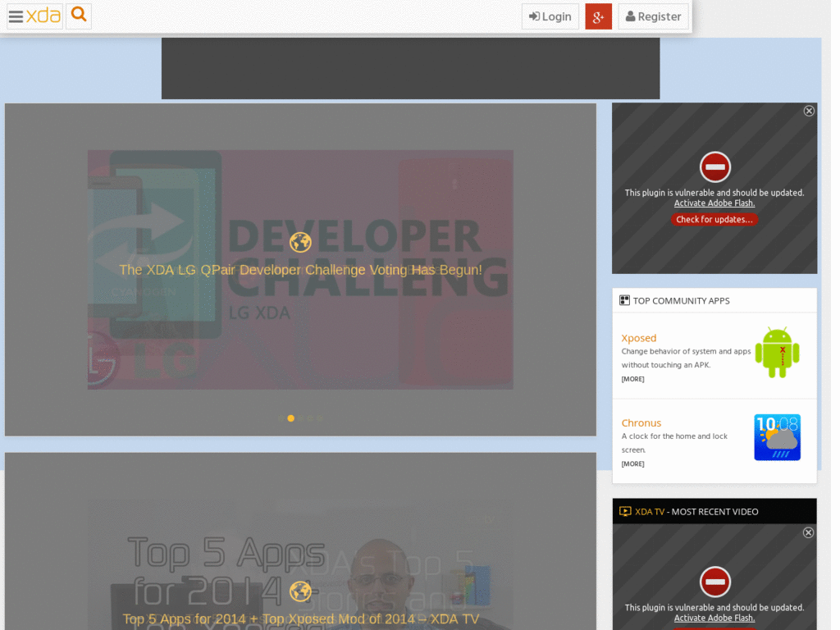Expand the MORE link under Chronus
This screenshot has width=840, height=630.
(x=632, y=464)
